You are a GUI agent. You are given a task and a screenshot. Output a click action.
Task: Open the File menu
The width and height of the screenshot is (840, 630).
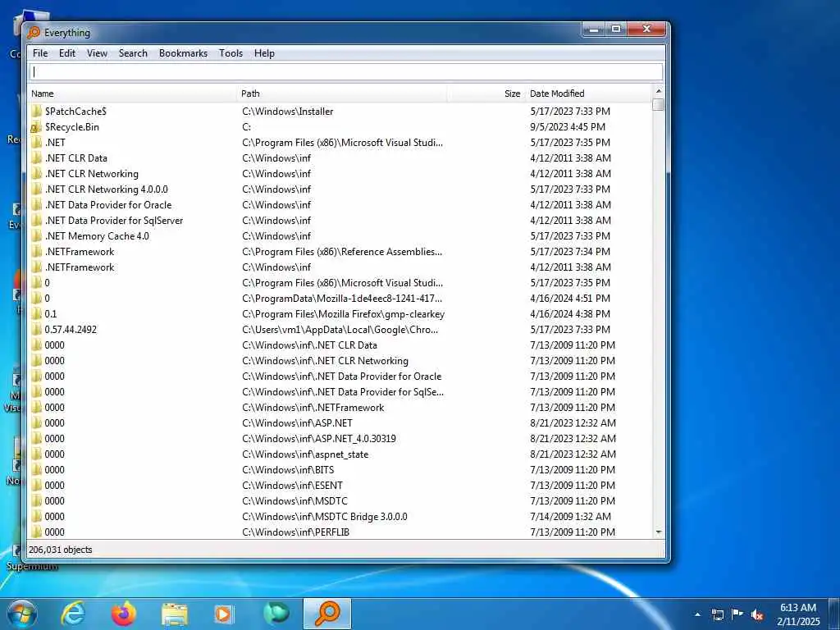coord(40,53)
